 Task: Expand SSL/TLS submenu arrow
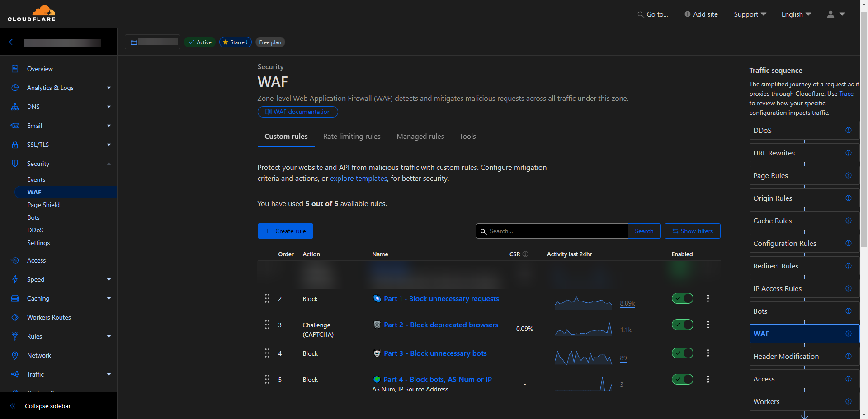tap(109, 145)
